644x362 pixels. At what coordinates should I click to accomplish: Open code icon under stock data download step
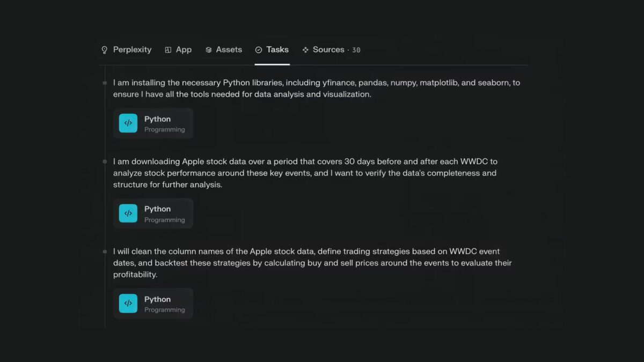point(128,213)
